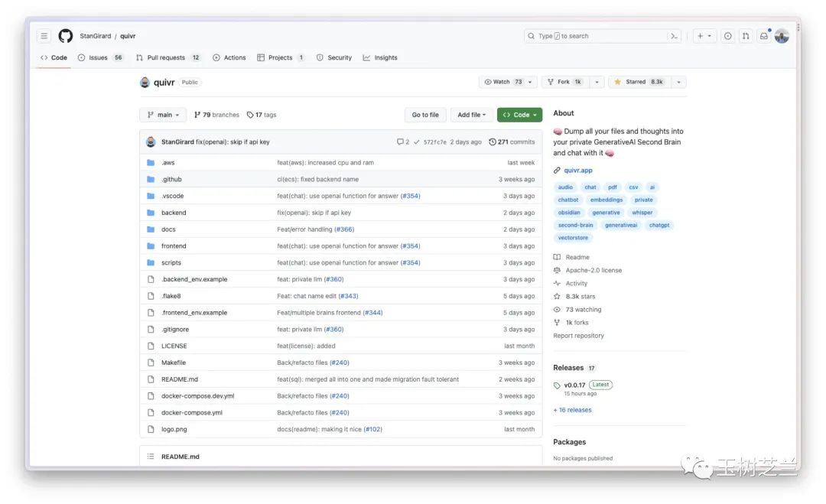
Task: Open the issues icon in header
Action: click(x=727, y=36)
